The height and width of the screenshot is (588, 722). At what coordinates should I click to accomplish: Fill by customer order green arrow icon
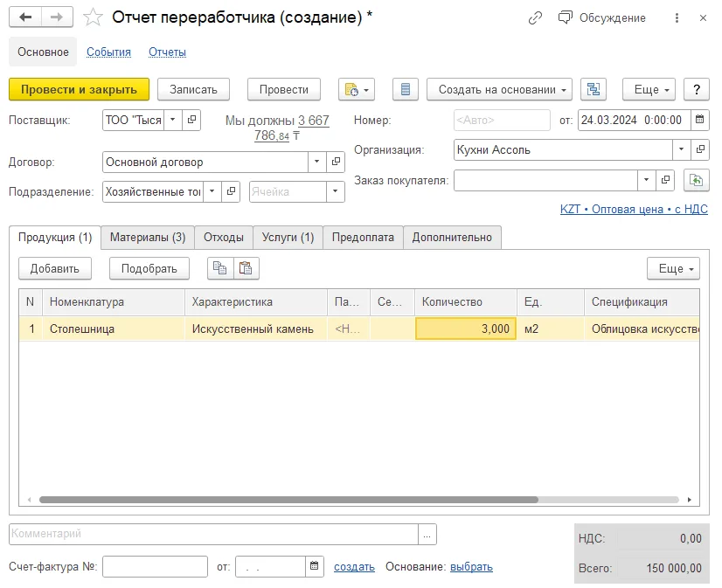(696, 180)
